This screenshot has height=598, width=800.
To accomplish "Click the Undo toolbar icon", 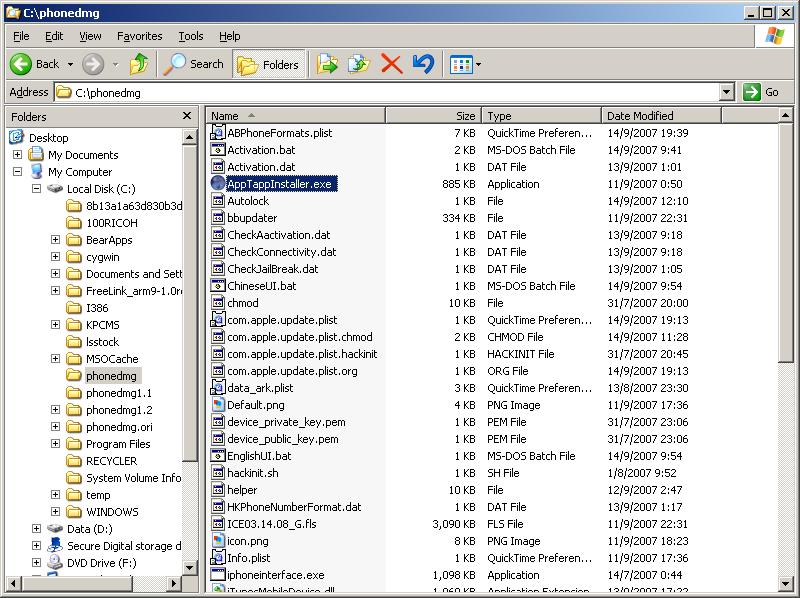I will pos(423,64).
